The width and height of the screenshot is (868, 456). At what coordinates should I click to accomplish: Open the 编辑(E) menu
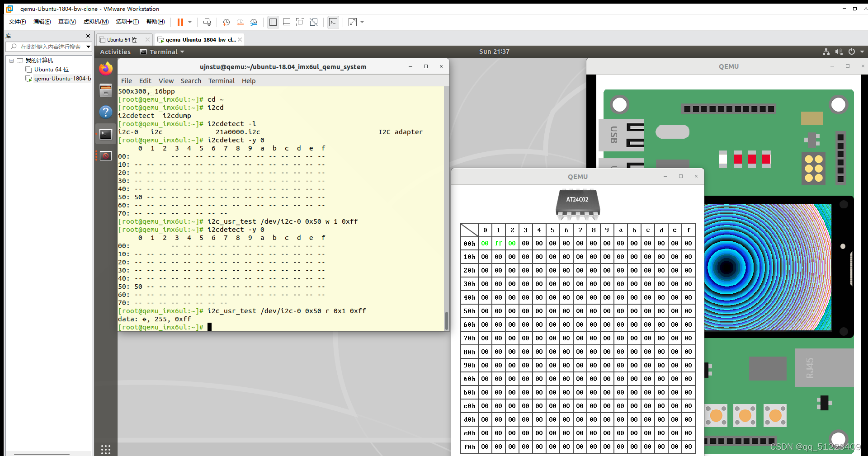click(42, 22)
